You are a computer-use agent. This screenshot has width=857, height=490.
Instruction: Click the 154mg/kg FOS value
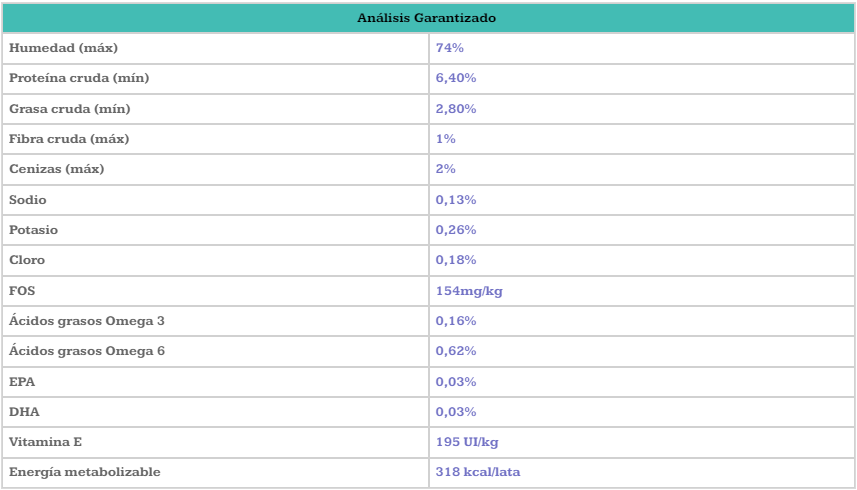[x=468, y=291]
